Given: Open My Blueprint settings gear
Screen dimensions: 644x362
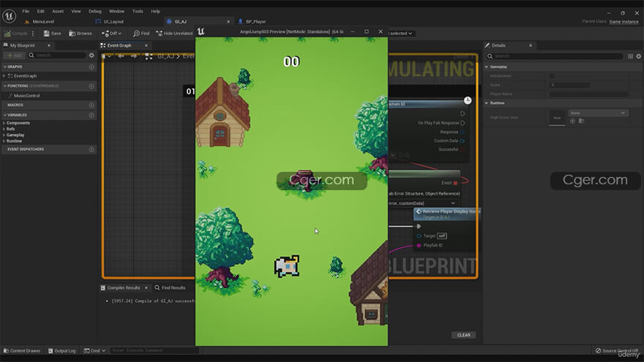Looking at the screenshot, I should point(91,55).
